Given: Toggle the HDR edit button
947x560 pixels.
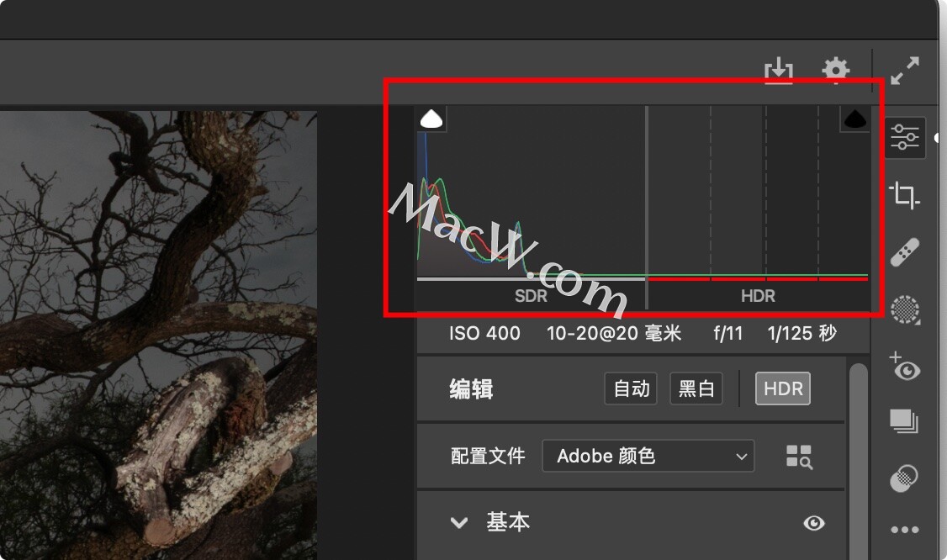Looking at the screenshot, I should pyautogui.click(x=783, y=388).
